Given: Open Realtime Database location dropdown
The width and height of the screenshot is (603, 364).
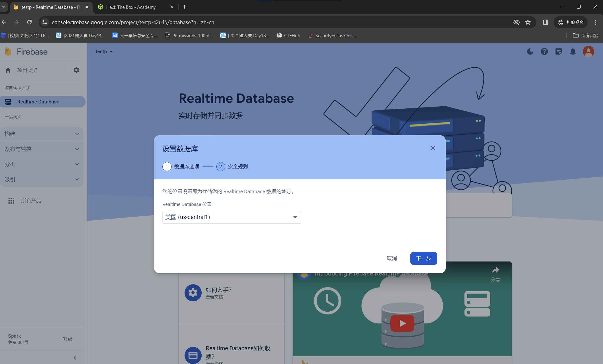Looking at the screenshot, I should click(232, 217).
